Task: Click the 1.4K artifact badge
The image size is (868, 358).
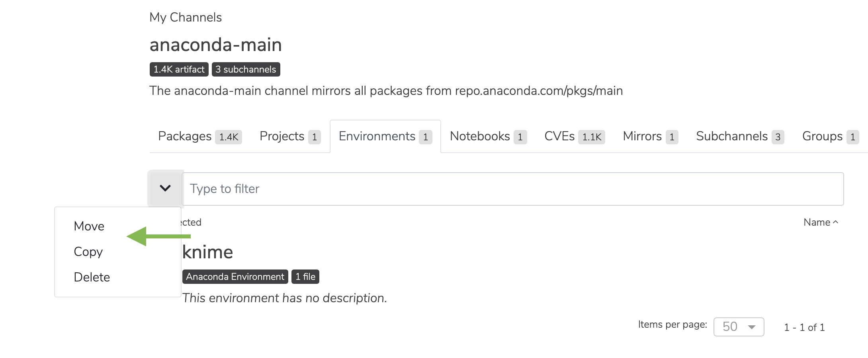Action: click(x=179, y=69)
